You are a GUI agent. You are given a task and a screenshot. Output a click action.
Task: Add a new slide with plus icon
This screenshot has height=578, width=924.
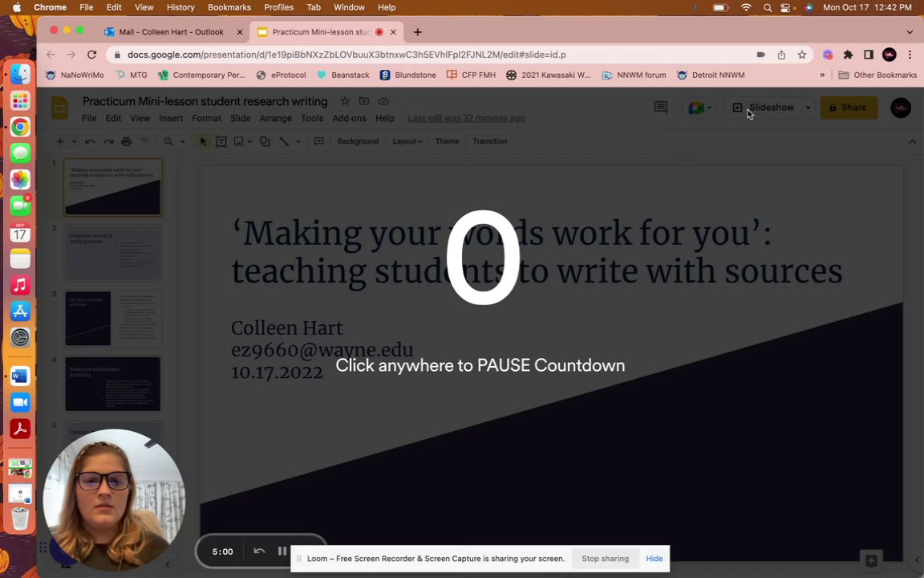click(60, 141)
